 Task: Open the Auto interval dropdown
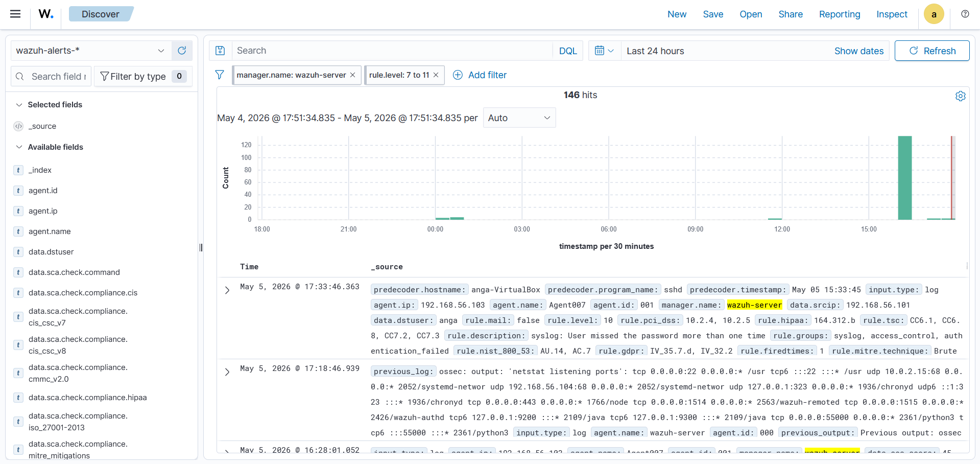(519, 118)
